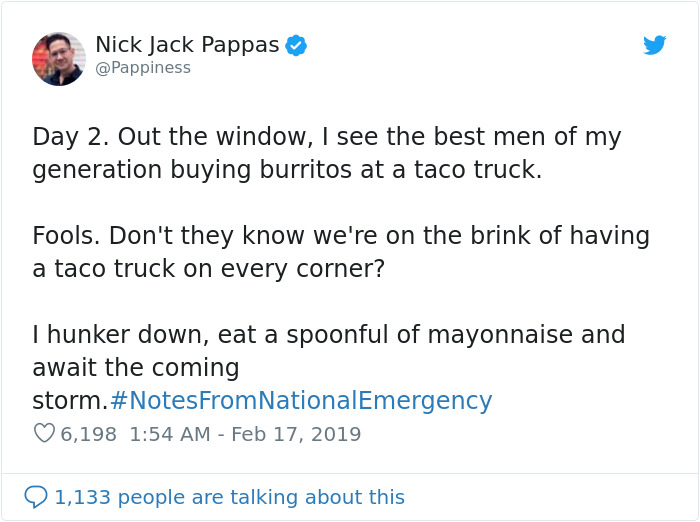The height and width of the screenshot is (522, 700).
Task: Open the @Pappiness handle link
Action: pos(142,68)
